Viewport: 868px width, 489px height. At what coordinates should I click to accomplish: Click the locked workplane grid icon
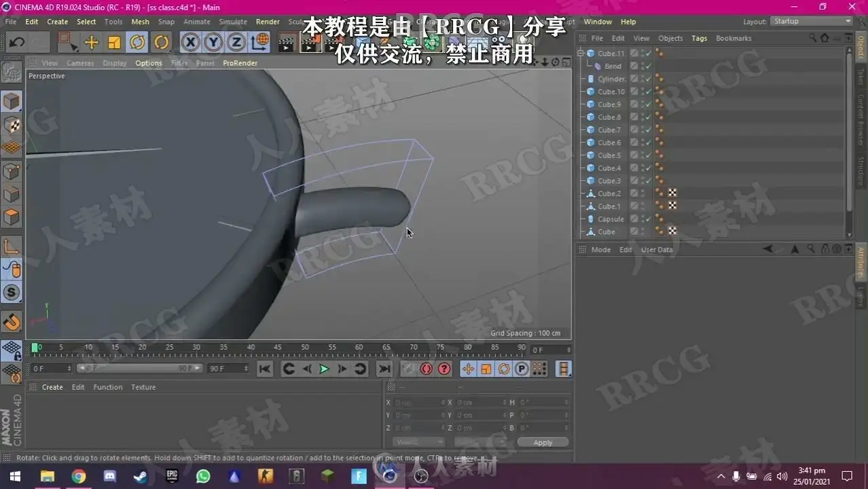point(12,351)
